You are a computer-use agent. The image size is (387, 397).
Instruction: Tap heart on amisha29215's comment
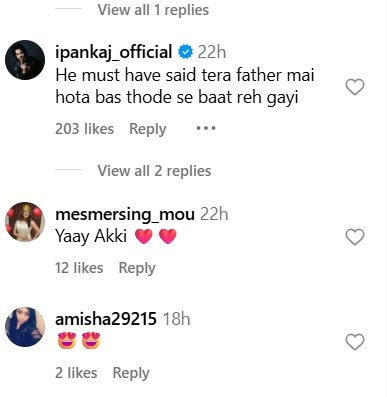click(x=355, y=342)
